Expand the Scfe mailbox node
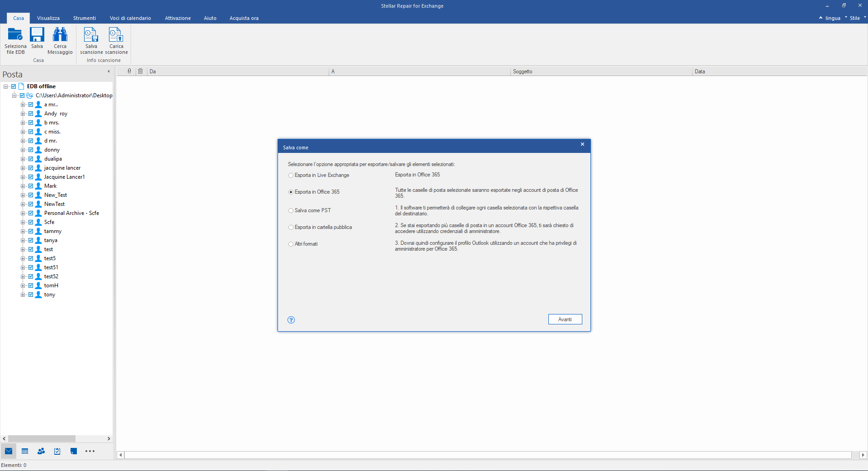Screen dimensions: 868x471 click(x=23, y=222)
